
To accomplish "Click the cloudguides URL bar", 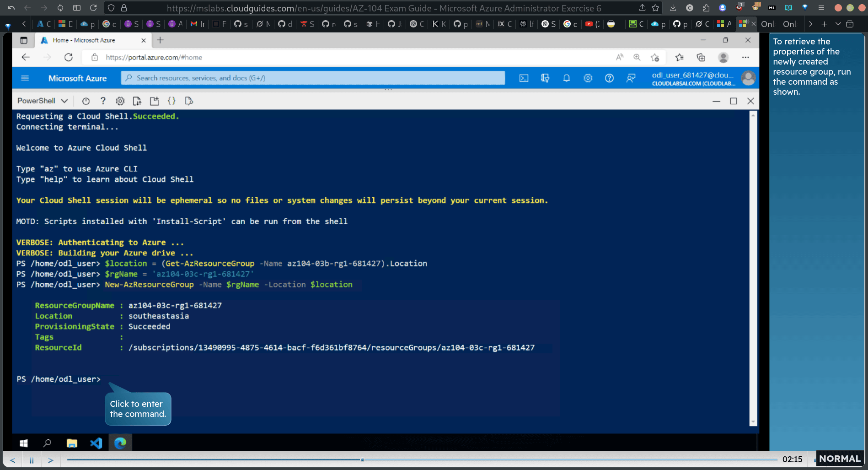I will click(384, 8).
